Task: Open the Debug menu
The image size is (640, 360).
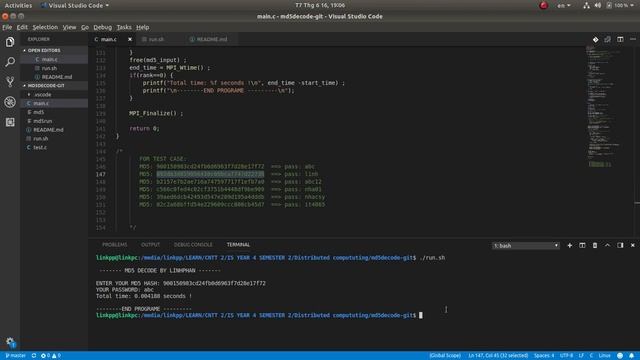Action: tap(102, 27)
